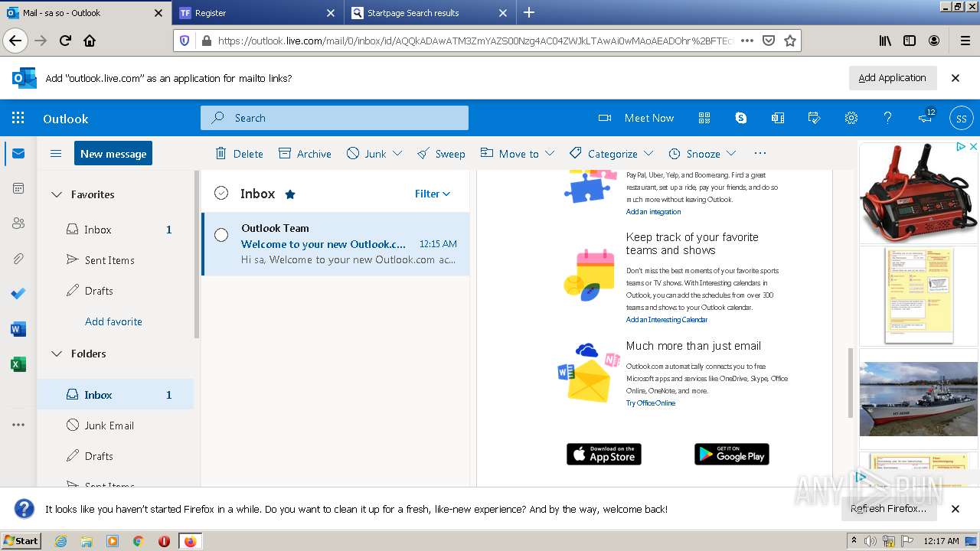Screen dimensions: 980x551
Task: Select the Outlook Team message circle
Action: point(221,235)
